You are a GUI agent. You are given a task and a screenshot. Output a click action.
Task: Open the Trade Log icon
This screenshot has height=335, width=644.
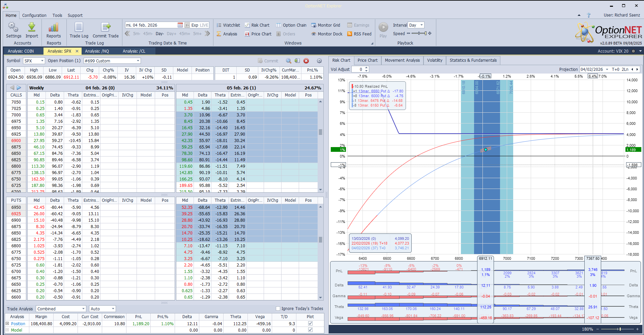pos(79,28)
